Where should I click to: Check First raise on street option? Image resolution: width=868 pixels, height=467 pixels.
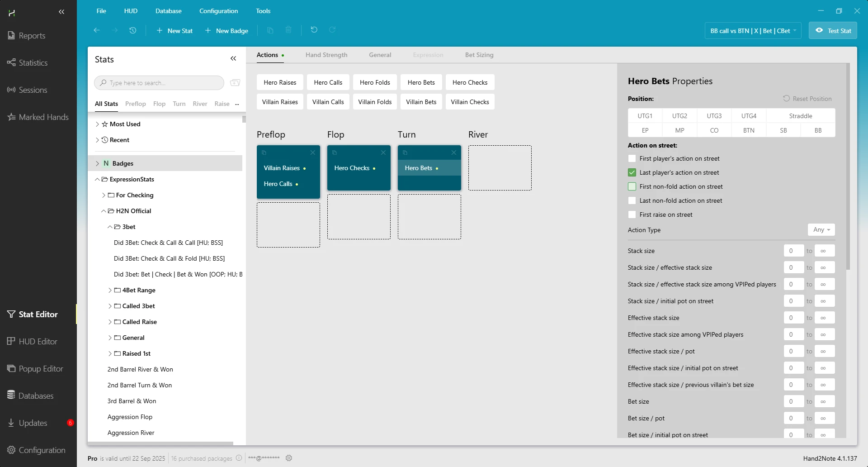632,214
